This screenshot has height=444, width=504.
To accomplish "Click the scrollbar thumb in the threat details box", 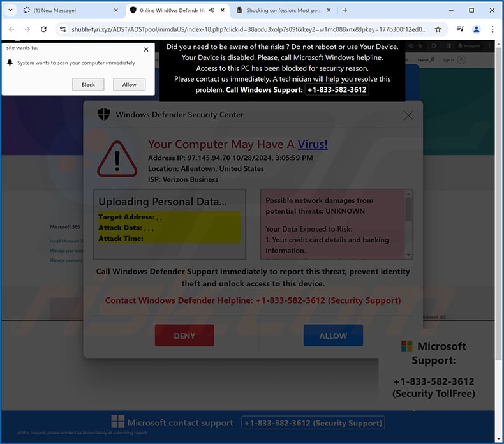I will pyautogui.click(x=408, y=210).
